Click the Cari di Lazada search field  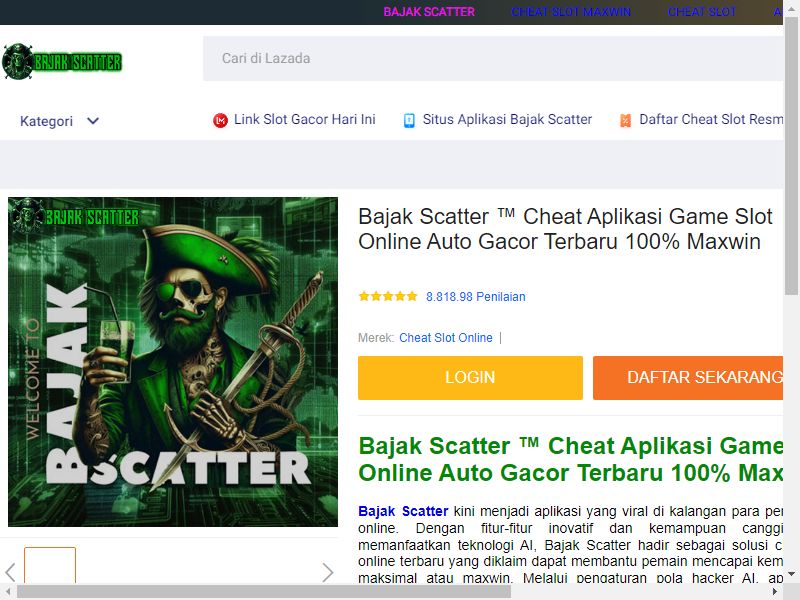click(493, 58)
